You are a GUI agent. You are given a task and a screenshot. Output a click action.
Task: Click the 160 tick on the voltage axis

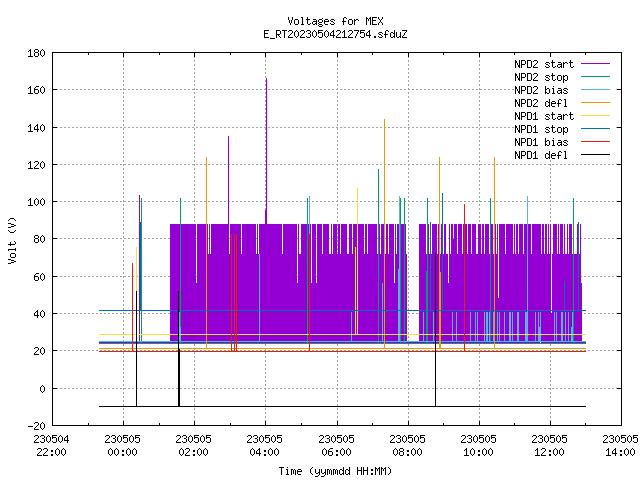pyautogui.click(x=36, y=90)
